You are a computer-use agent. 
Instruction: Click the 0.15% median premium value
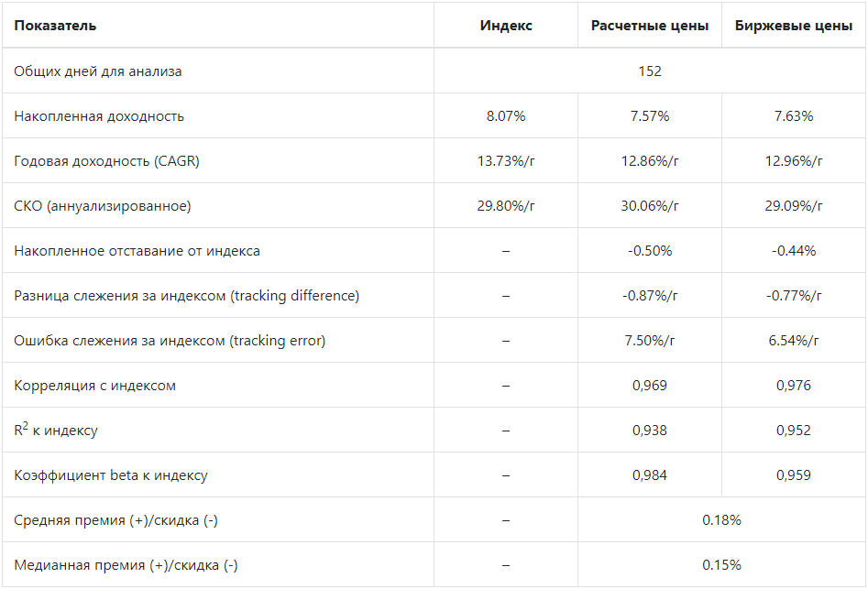coord(721,564)
